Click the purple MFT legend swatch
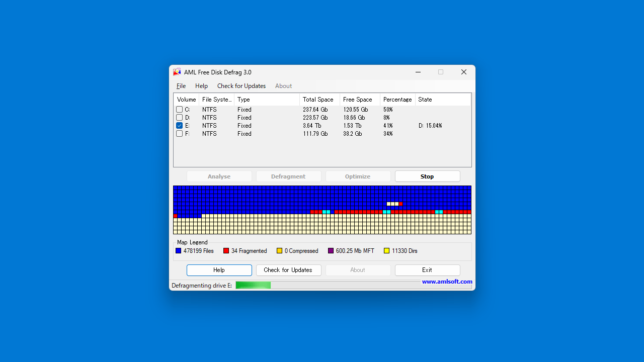 point(331,251)
